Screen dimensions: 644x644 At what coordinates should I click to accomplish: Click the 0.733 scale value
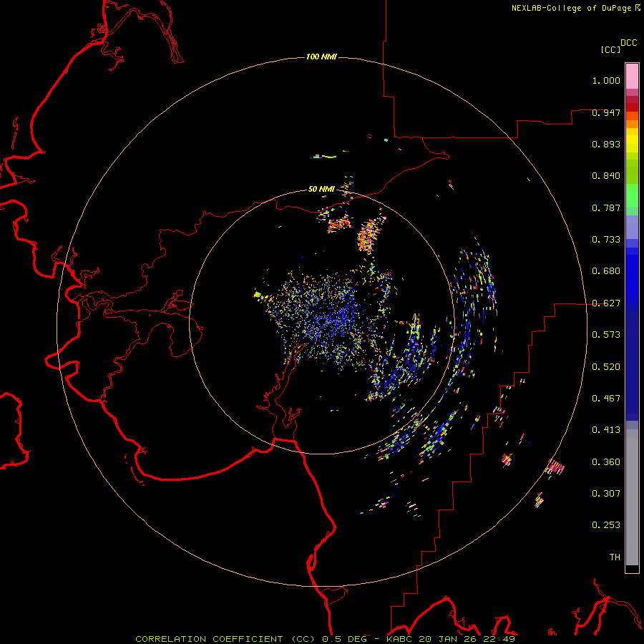(x=606, y=240)
